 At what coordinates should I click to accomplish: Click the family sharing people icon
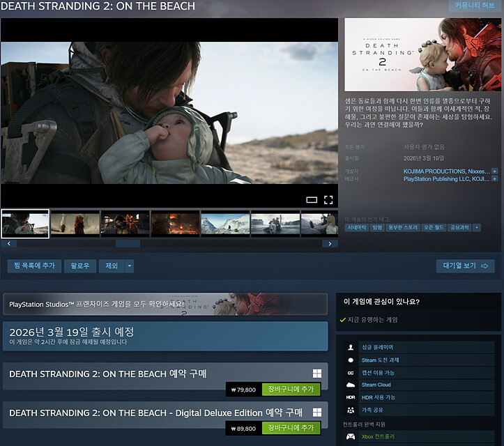351,410
